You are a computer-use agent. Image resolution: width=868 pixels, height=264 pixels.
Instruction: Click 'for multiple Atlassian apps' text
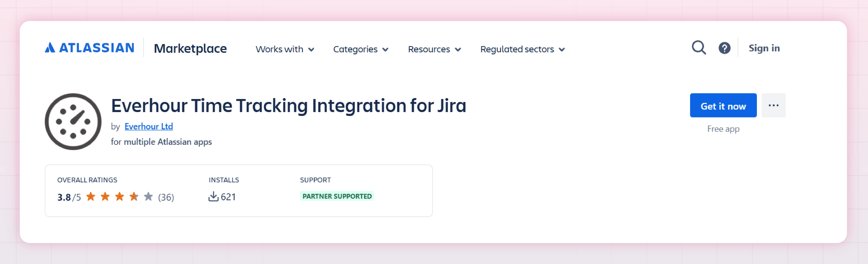coord(161,142)
